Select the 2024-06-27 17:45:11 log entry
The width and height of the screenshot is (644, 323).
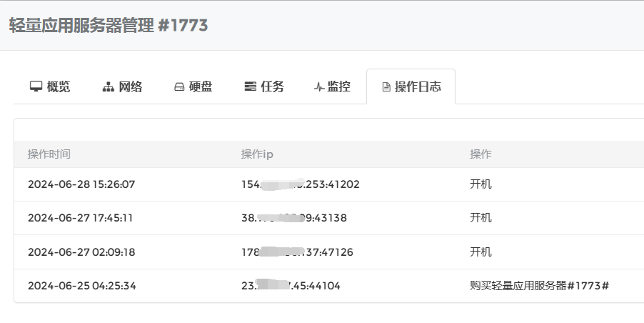(x=81, y=218)
